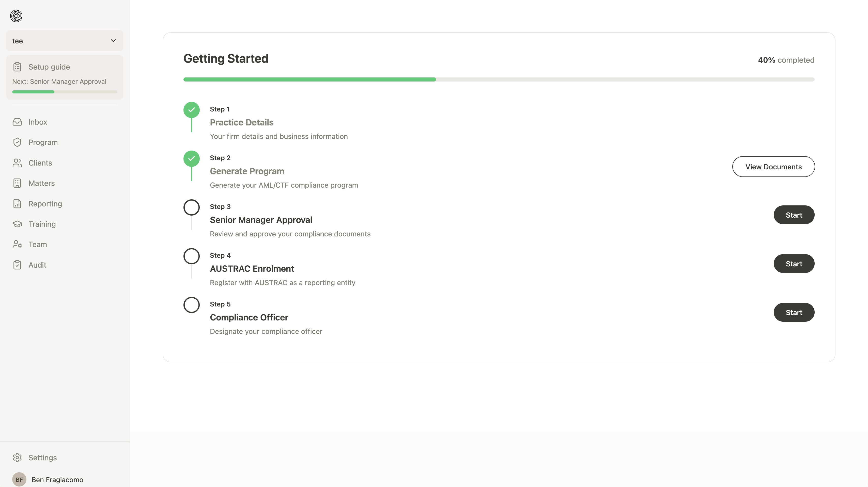Image resolution: width=868 pixels, height=487 pixels.
Task: Mark Step 3 Senior Manager Approval circle
Action: (191, 208)
